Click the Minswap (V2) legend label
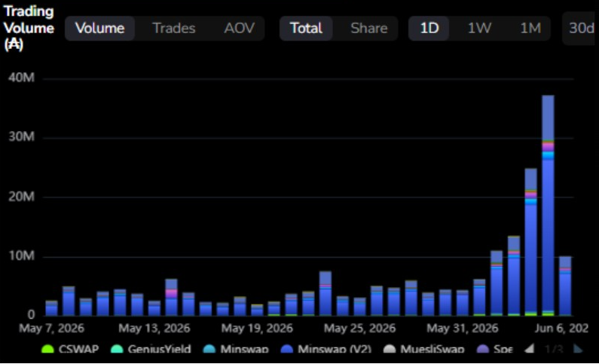 pyautogui.click(x=335, y=349)
